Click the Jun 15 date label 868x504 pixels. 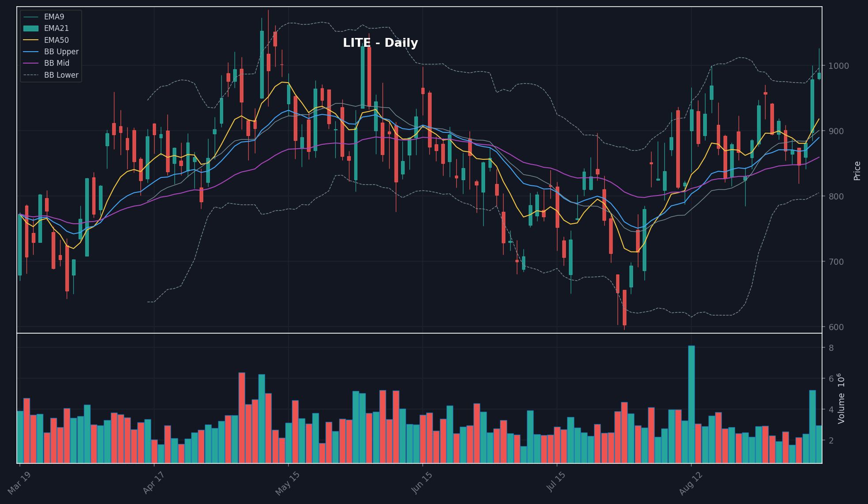coord(422,483)
